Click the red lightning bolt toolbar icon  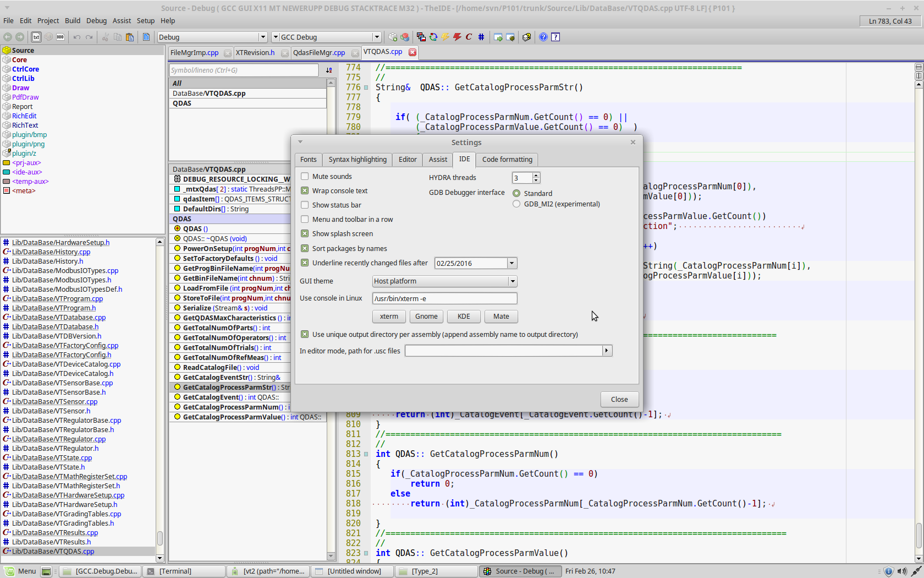click(x=457, y=37)
